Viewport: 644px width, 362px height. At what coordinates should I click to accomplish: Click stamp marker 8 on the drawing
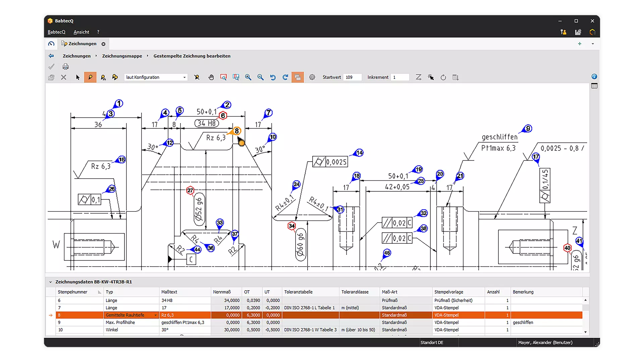(x=237, y=131)
